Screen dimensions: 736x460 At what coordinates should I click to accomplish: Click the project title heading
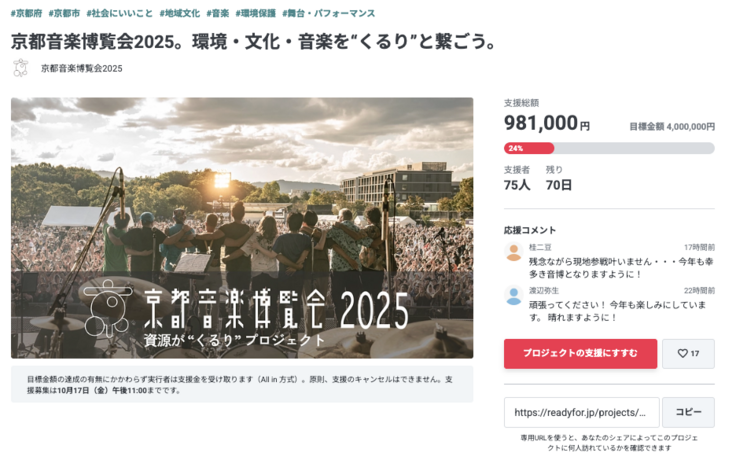tap(254, 42)
